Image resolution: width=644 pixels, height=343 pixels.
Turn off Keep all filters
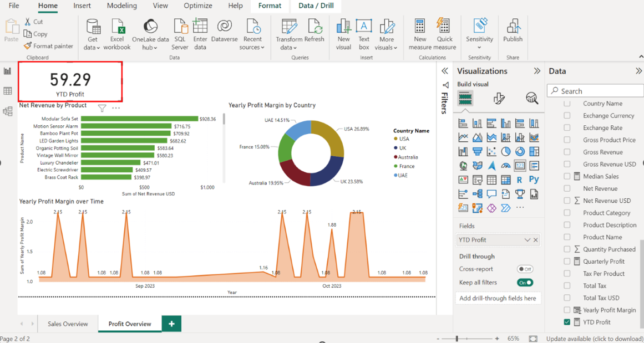(524, 283)
